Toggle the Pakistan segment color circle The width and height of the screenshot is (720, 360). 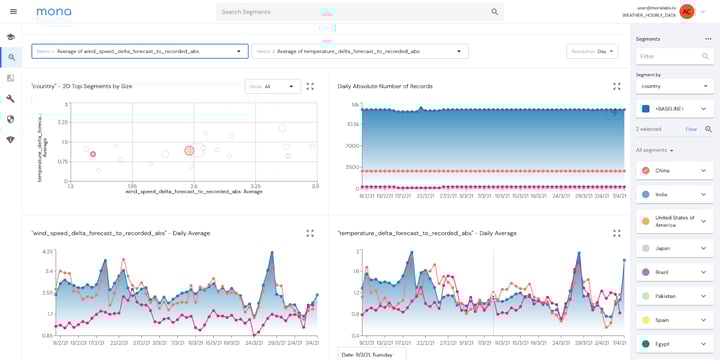[x=646, y=296]
